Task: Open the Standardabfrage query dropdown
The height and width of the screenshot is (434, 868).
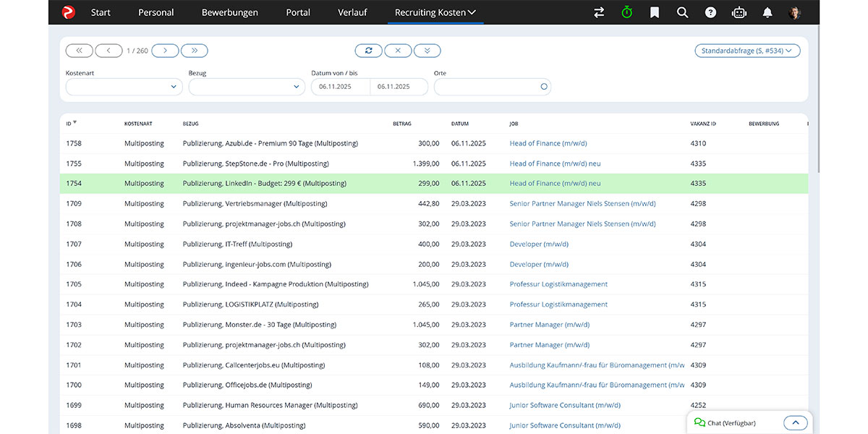Action: pos(747,51)
